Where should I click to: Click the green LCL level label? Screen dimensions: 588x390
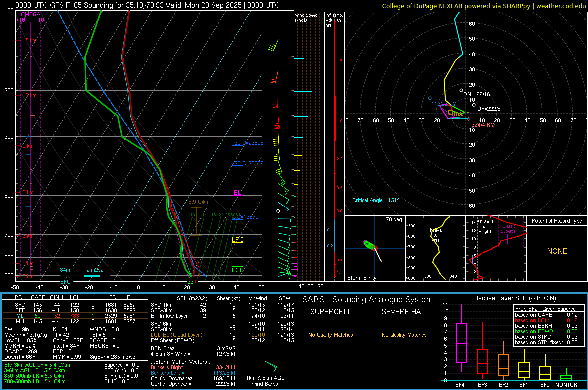(237, 270)
